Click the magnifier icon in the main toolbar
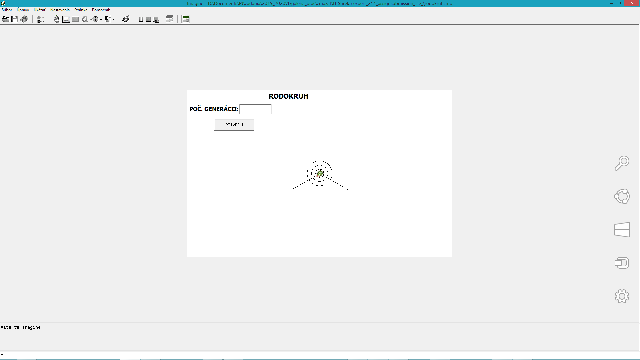Viewport: 640px width, 360px height. pos(85,19)
